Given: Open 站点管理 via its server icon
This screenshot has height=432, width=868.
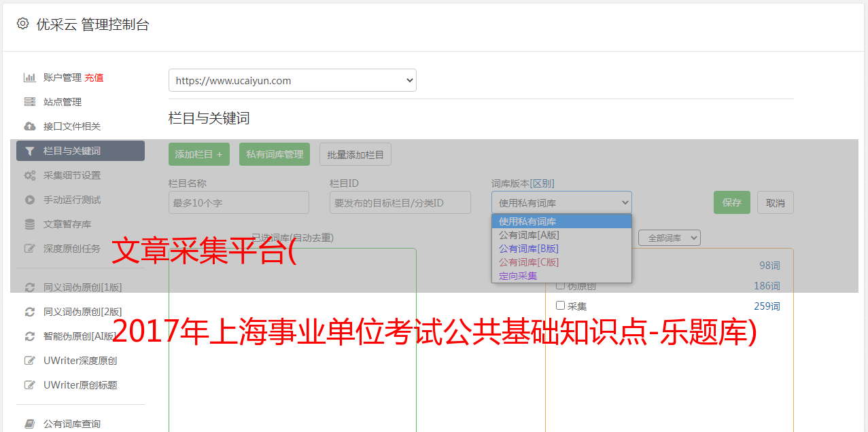Looking at the screenshot, I should (x=30, y=102).
